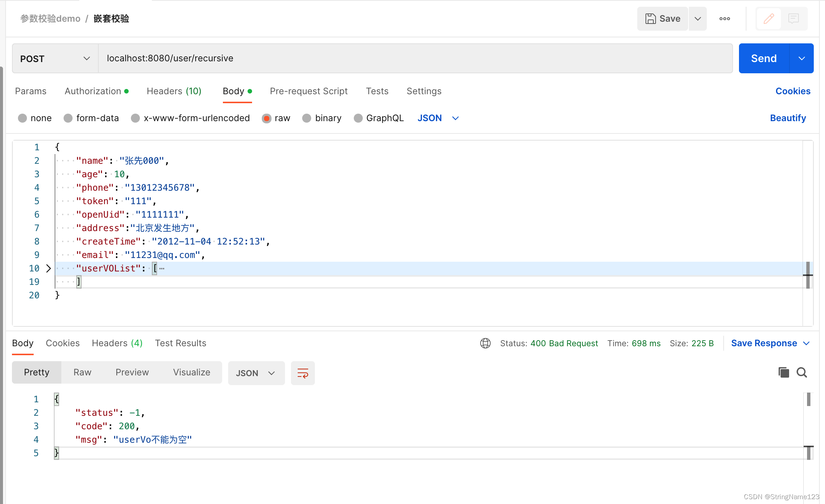Expand the collapsed userVOList array on line 10

click(49, 268)
